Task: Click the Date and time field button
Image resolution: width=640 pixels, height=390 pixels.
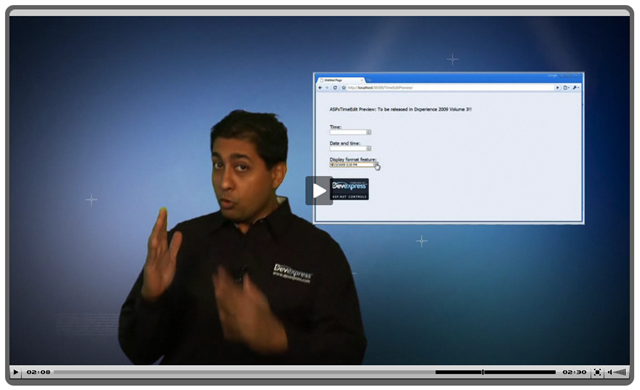Action: (369, 148)
